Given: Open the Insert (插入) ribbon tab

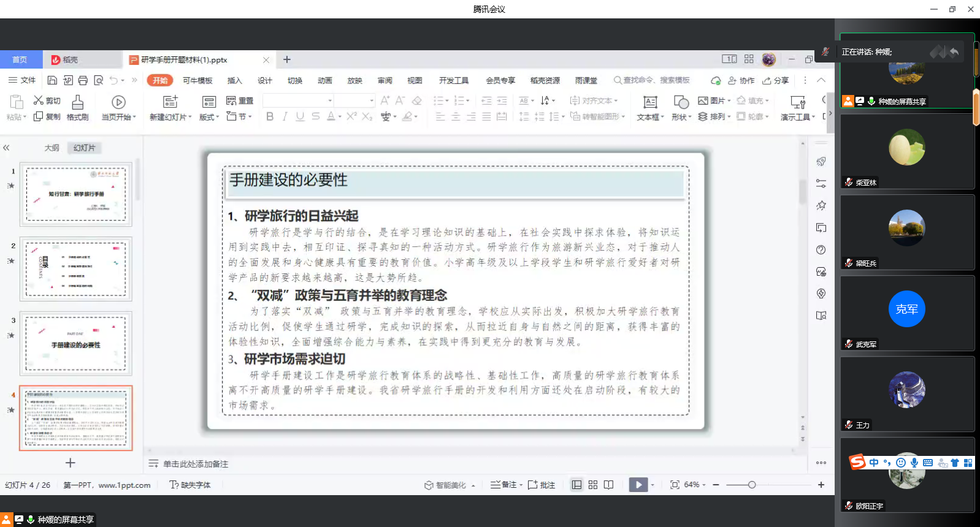Looking at the screenshot, I should pyautogui.click(x=234, y=80).
